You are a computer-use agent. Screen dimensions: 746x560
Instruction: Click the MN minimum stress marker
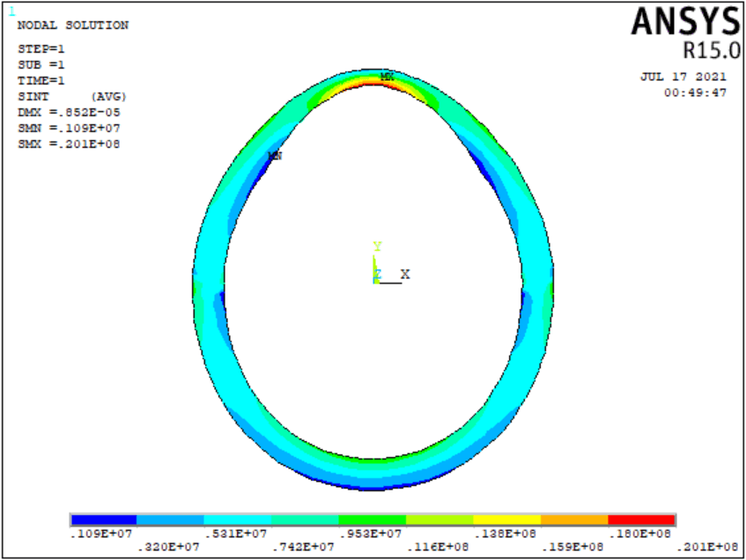[275, 156]
